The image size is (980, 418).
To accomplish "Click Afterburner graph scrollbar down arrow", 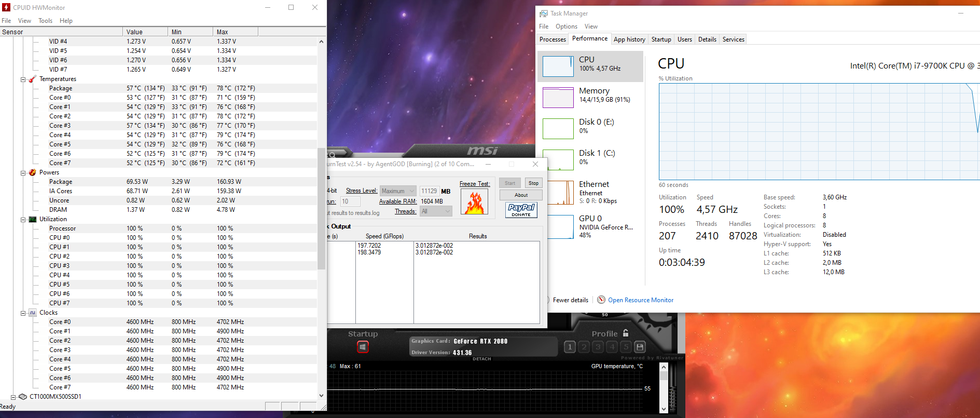I will click(664, 409).
